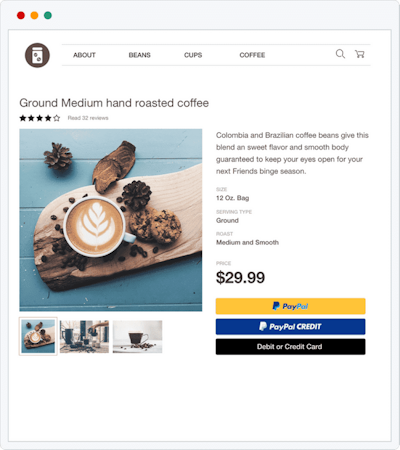View the black coffee cup thumbnail
This screenshot has height=450, width=400.
[137, 337]
